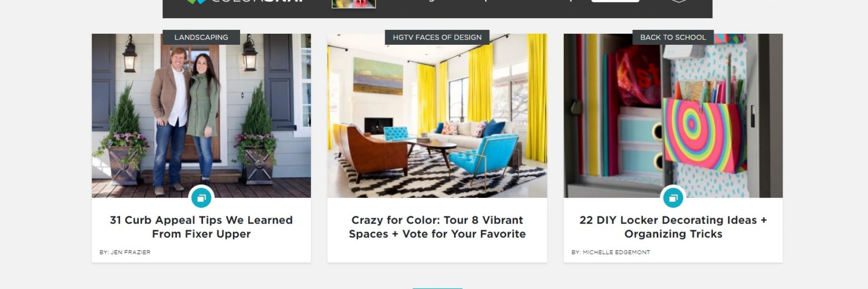The image size is (868, 289).
Task: View author Jen Frazier byline
Action: click(x=125, y=252)
